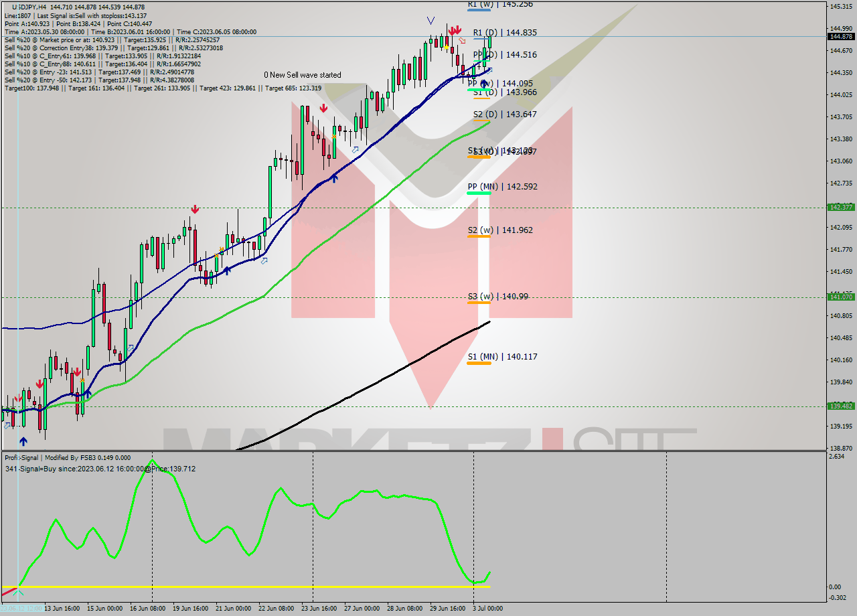This screenshot has height=616, width=857.
Task: Click the current price tag 144.878
Action: click(x=841, y=37)
